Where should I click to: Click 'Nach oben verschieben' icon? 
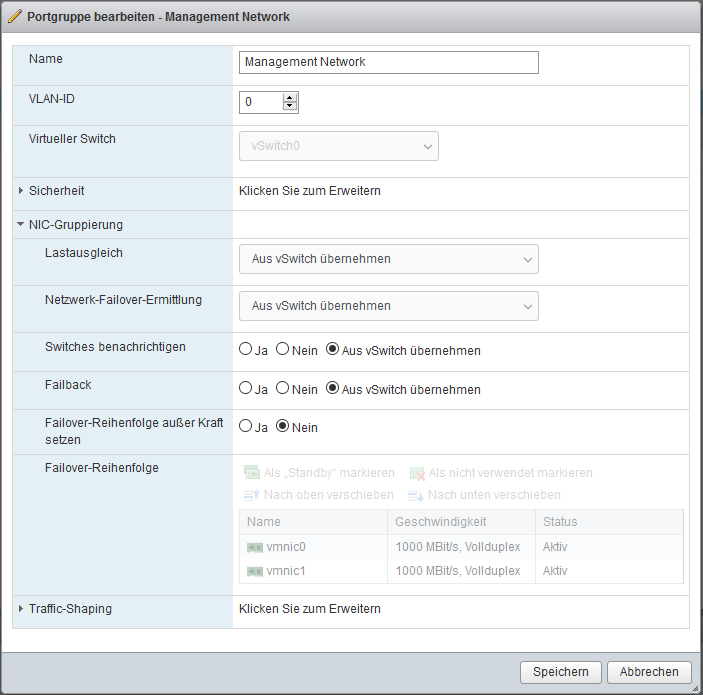pos(252,495)
